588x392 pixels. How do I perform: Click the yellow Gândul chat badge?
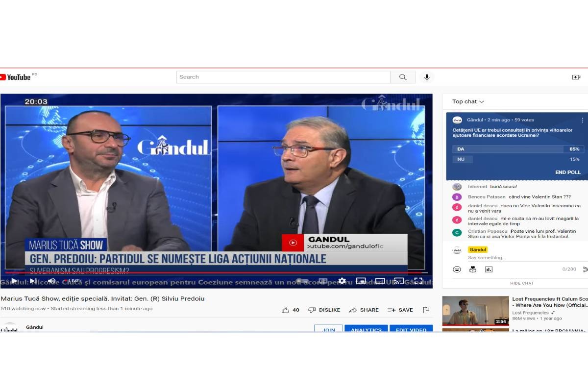[477, 249]
